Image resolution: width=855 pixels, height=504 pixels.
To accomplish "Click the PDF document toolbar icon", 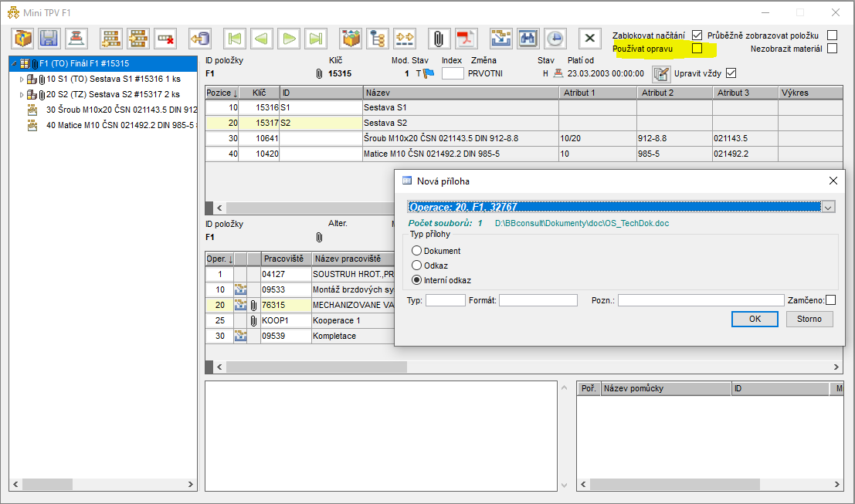I will [467, 39].
